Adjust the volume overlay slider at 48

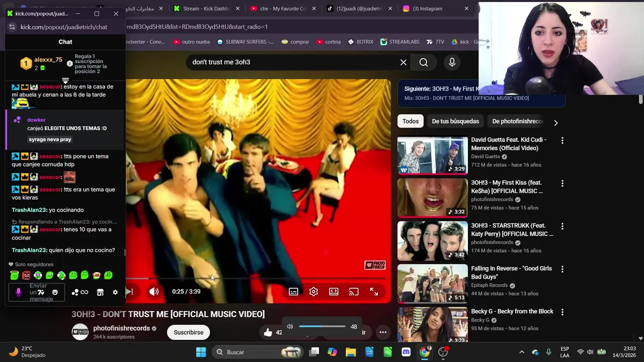(x=322, y=326)
